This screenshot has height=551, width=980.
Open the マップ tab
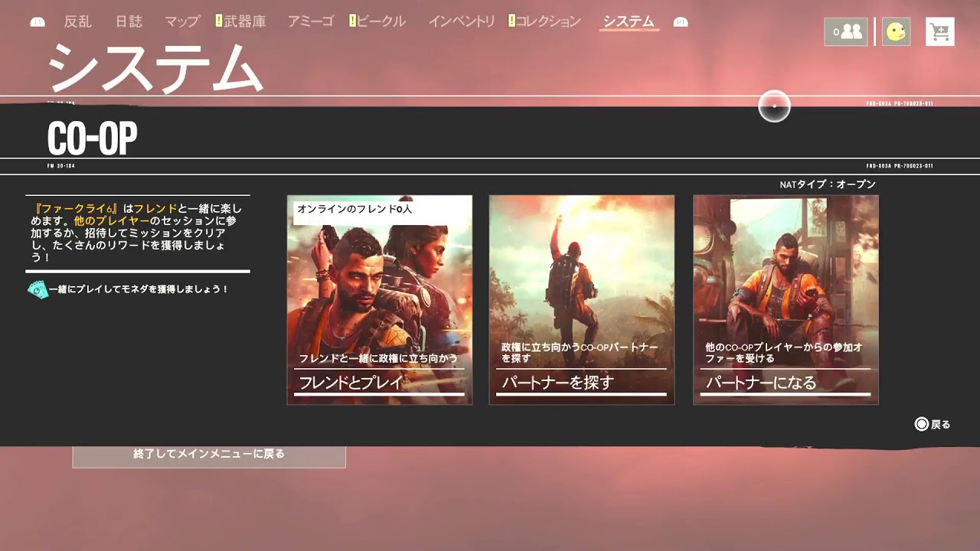click(x=182, y=21)
